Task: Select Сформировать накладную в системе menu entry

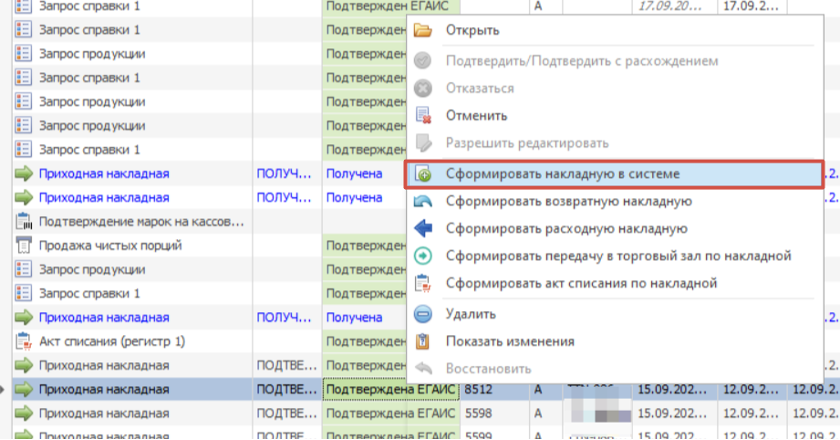Action: [x=614, y=174]
